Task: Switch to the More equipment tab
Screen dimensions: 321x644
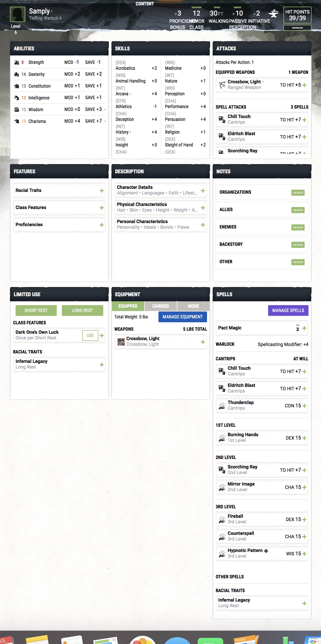Action: click(193, 306)
